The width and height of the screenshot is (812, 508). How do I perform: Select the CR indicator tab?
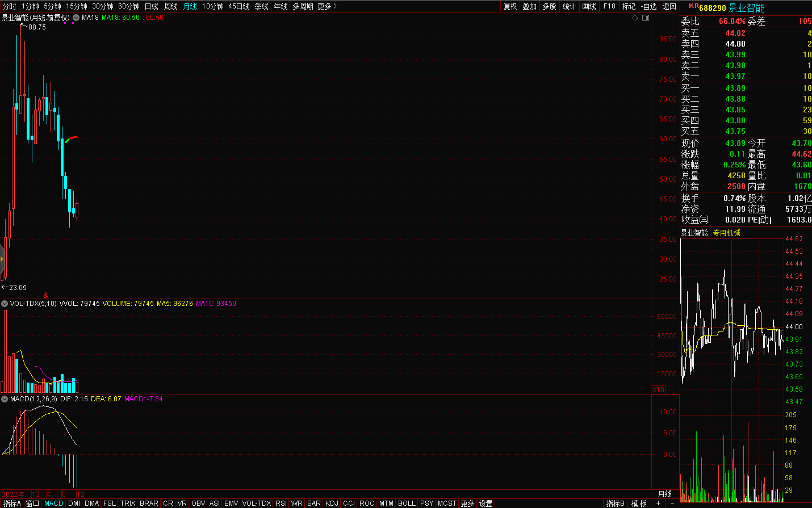click(x=168, y=503)
